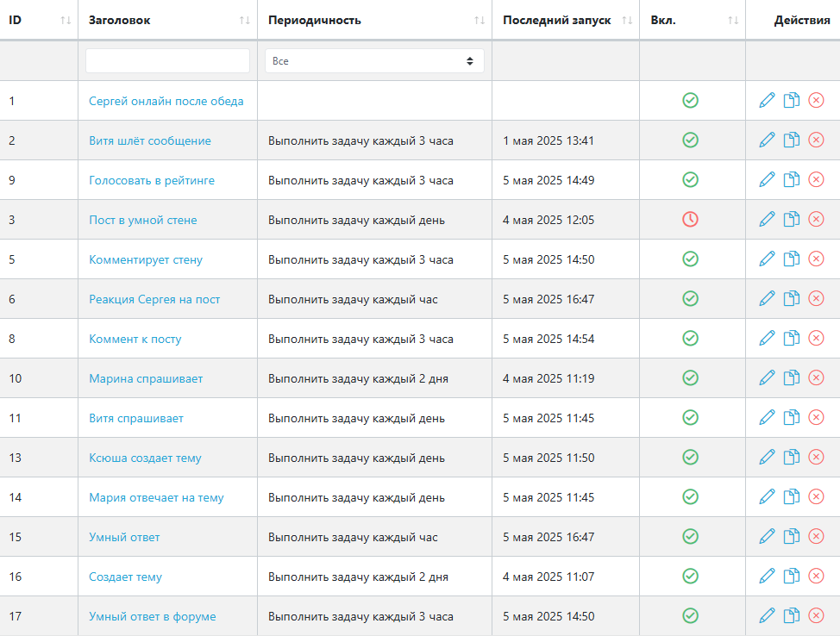Image resolution: width=840 pixels, height=636 pixels.
Task: Open the 'Коммент к посту' task link
Action: tap(135, 339)
